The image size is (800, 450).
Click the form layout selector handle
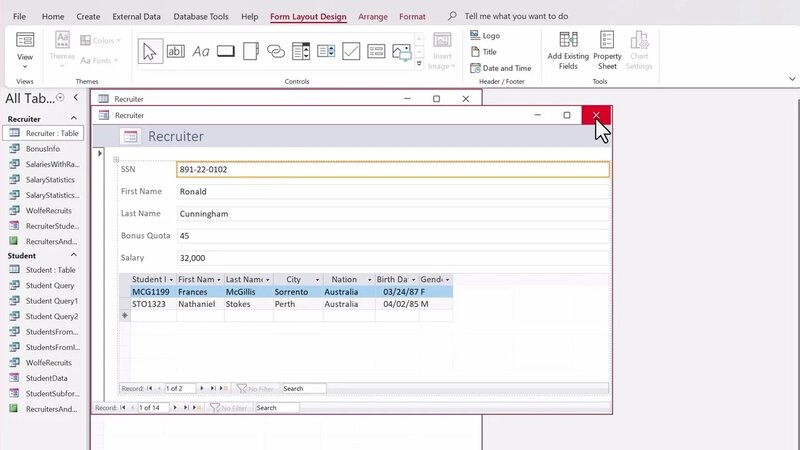tap(116, 160)
